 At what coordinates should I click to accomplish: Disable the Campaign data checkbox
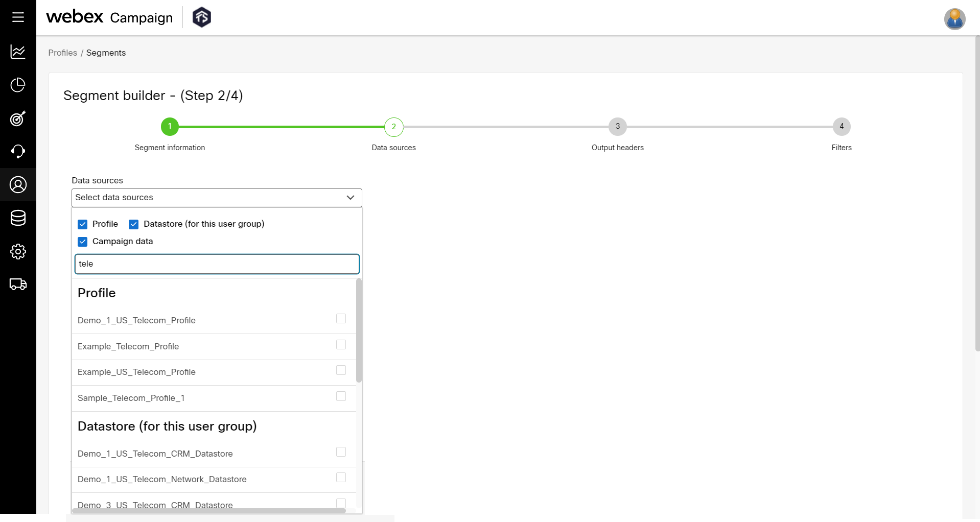click(82, 241)
